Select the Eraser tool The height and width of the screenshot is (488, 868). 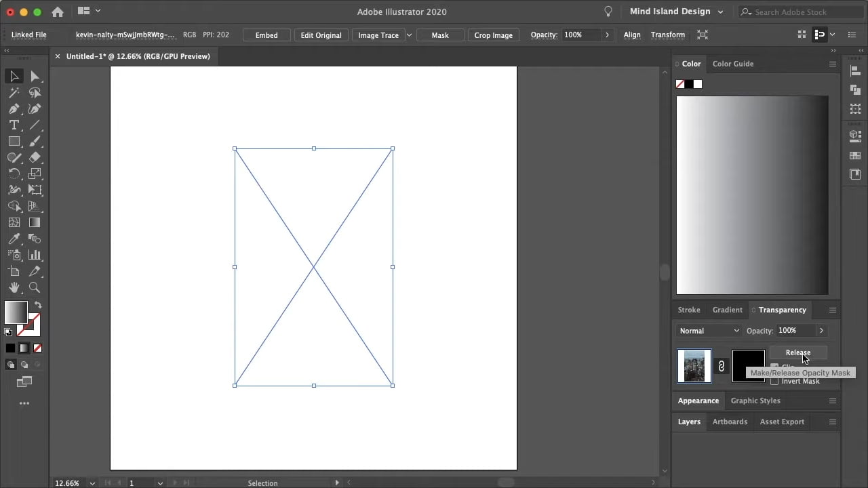35,157
